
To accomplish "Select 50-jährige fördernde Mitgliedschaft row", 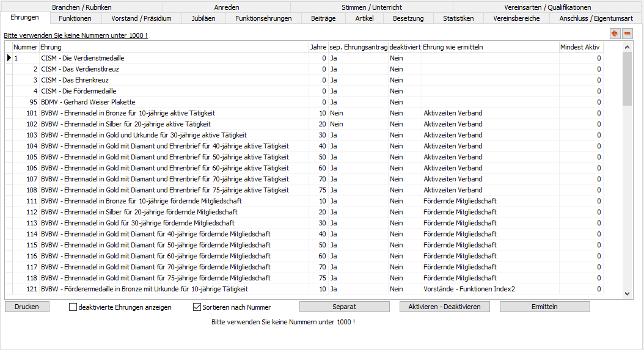I will (x=304, y=245).
